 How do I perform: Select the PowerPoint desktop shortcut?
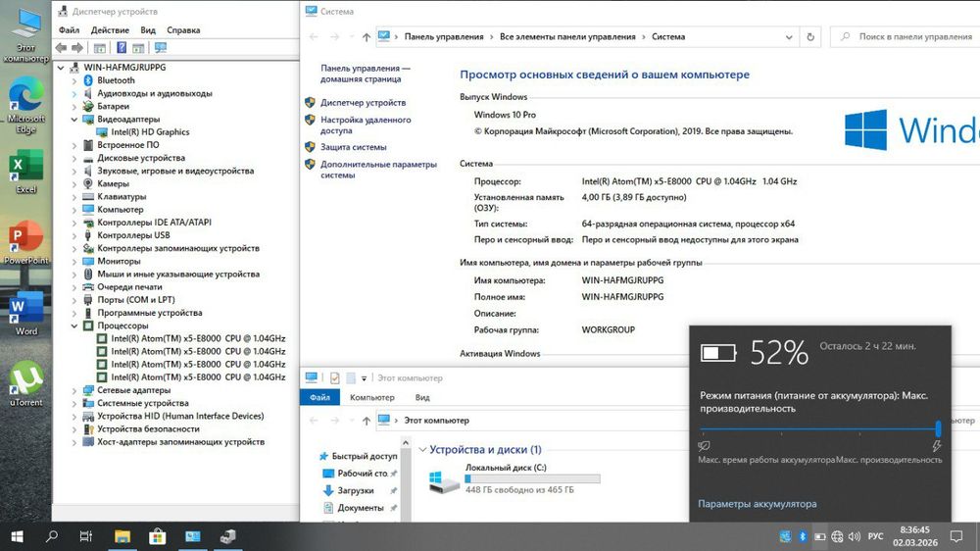pos(26,243)
